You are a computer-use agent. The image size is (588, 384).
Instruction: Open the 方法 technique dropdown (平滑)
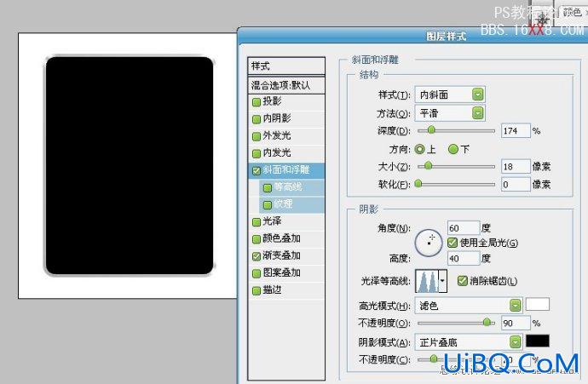pos(450,113)
